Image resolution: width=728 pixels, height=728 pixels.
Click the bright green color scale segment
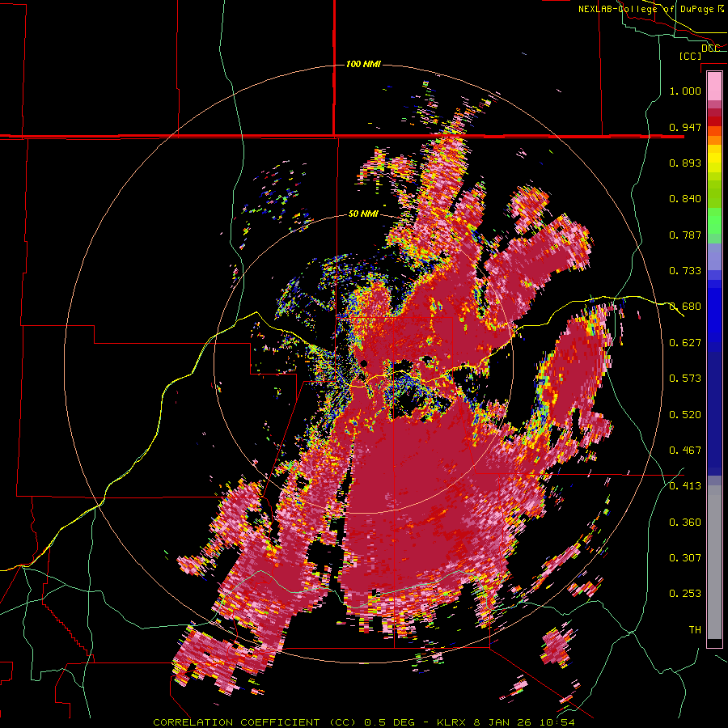pyautogui.click(x=714, y=221)
